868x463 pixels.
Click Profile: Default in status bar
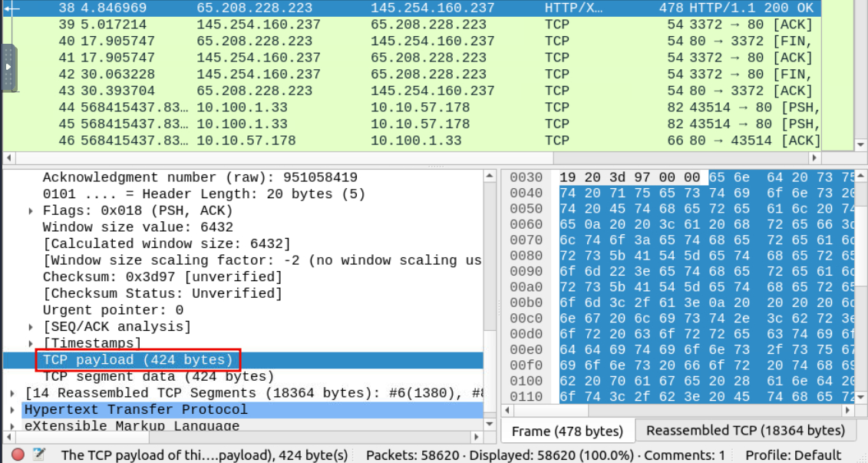coord(793,455)
